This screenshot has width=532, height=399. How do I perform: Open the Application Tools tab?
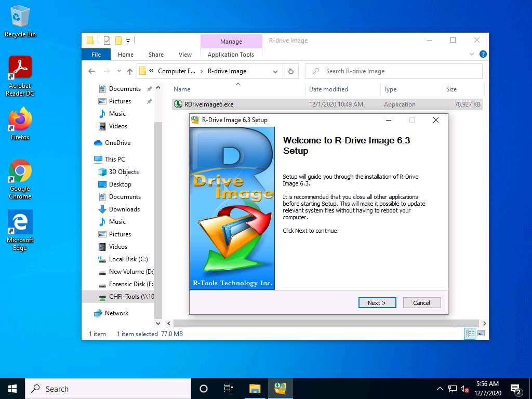231,54
